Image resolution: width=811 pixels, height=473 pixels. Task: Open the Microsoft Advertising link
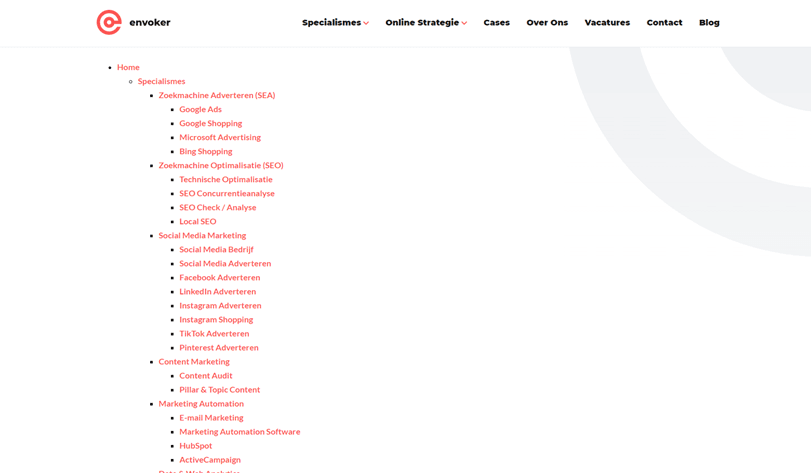(x=220, y=137)
